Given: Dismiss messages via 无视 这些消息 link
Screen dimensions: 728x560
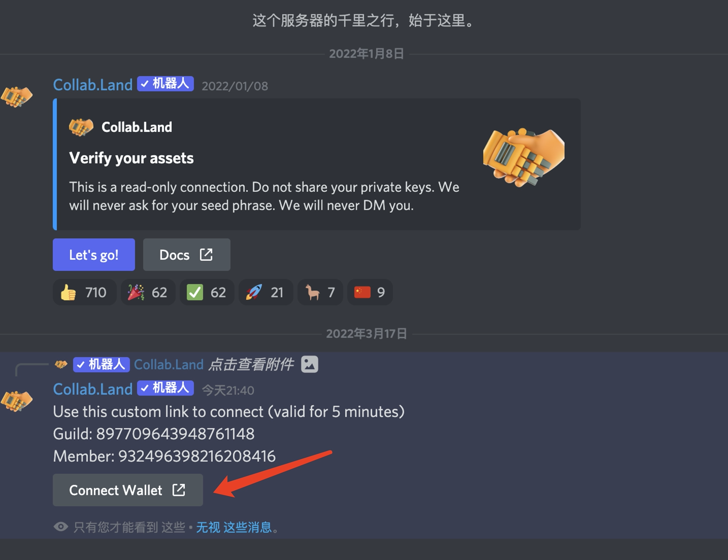Looking at the screenshot, I should [x=234, y=528].
